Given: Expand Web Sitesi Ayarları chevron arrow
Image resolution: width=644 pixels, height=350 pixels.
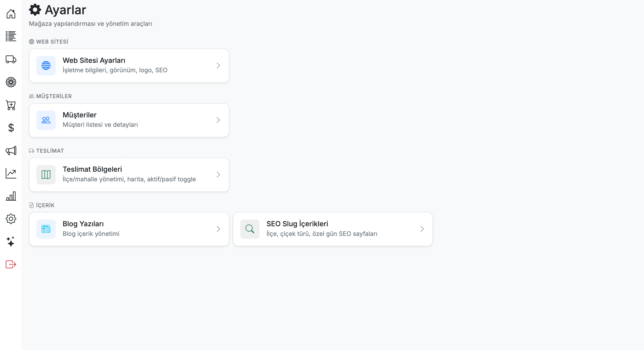Looking at the screenshot, I should point(218,65).
